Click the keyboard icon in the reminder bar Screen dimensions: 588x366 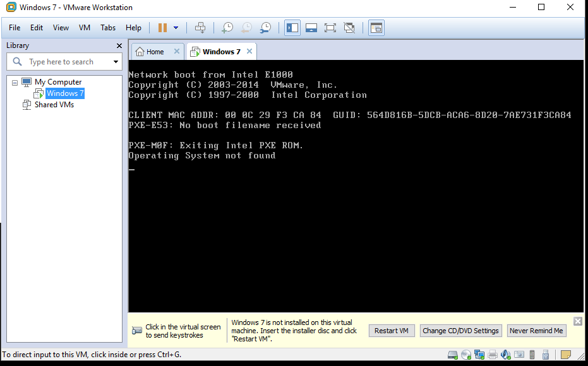click(137, 331)
